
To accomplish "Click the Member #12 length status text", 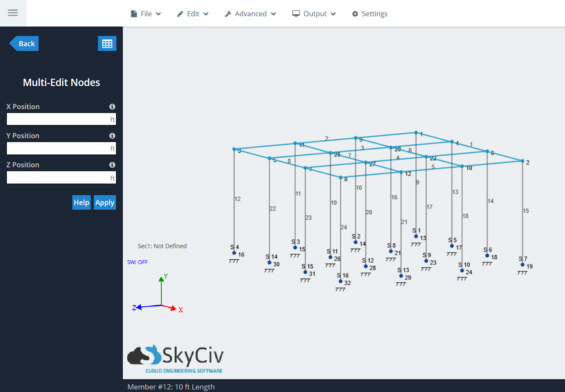I will click(171, 387).
